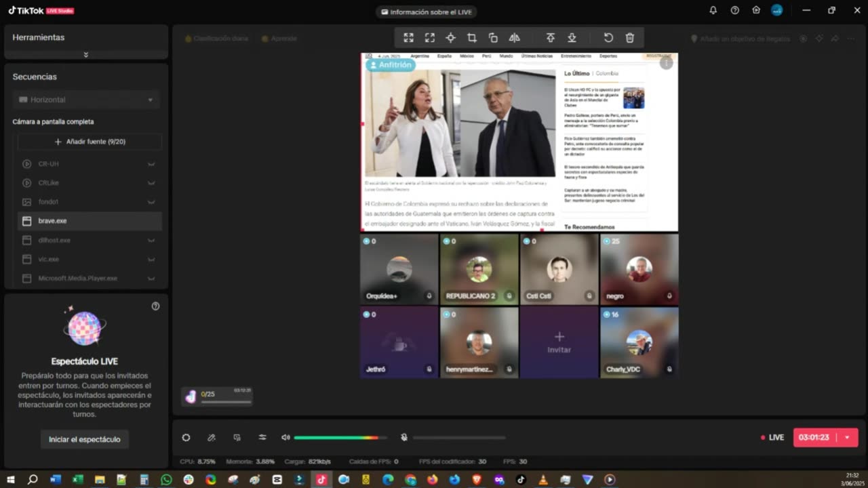Screen dimensions: 868x488
Task: Delete the selected source with trash icon
Action: click(629, 38)
